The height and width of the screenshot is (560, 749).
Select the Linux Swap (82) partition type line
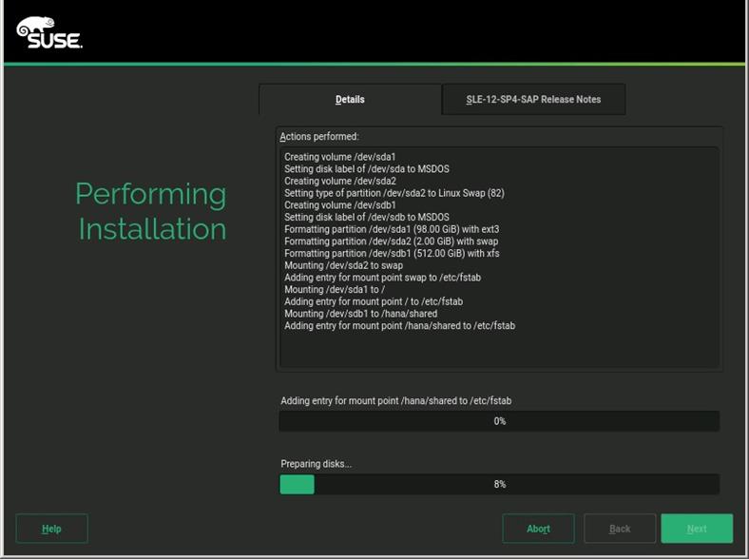point(394,193)
